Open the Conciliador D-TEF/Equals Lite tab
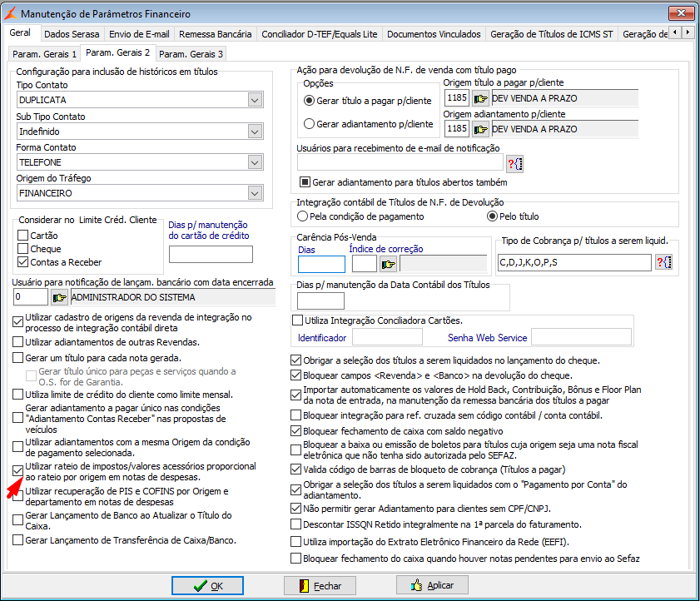Viewport: 700px width, 601px height. (x=319, y=34)
